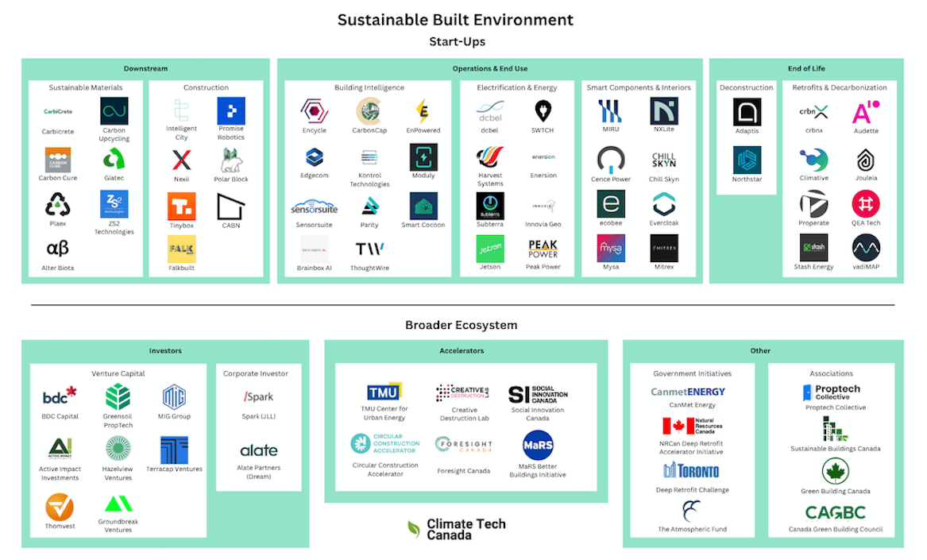Select the QEA Tech red logo
This screenshot has height=560, width=927.
point(866,204)
